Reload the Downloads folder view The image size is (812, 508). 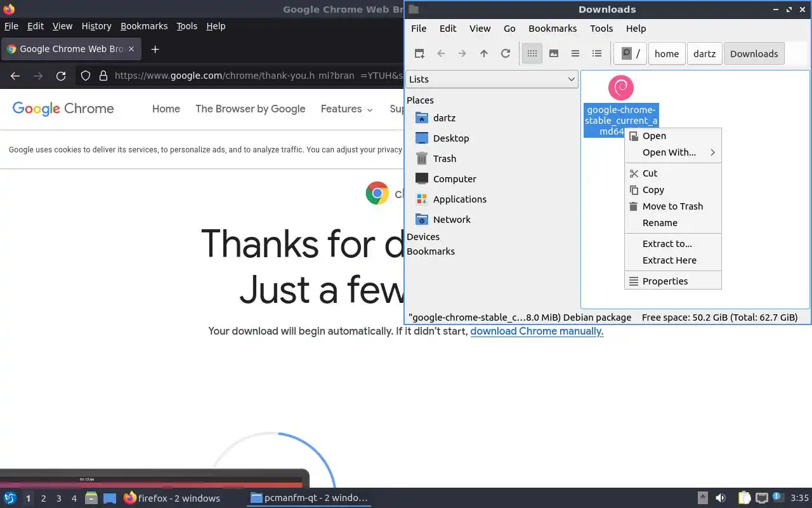(506, 53)
